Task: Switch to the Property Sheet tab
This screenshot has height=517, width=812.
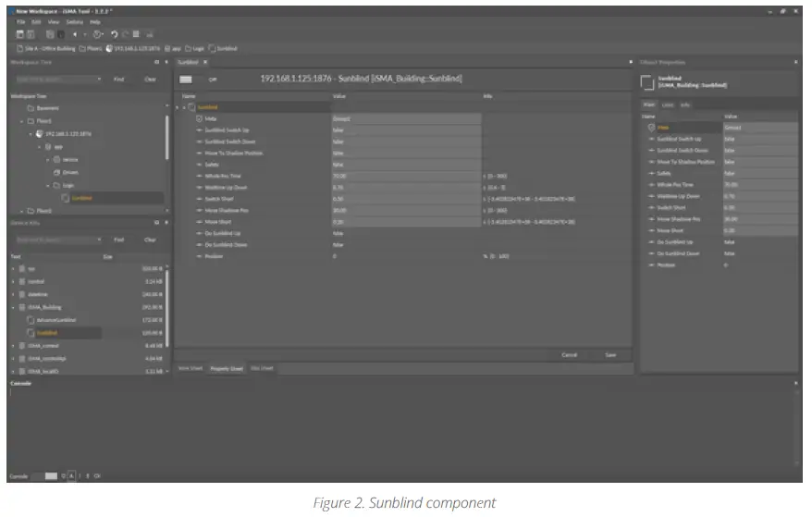Action: pyautogui.click(x=227, y=368)
